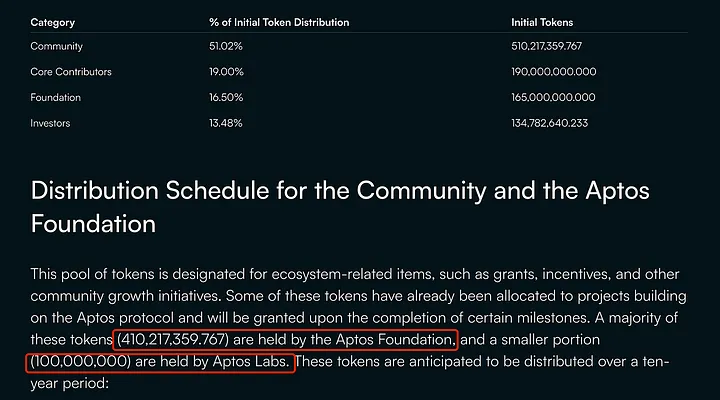
Task: Click the 16.50% Foundation percentage
Action: click(x=226, y=97)
